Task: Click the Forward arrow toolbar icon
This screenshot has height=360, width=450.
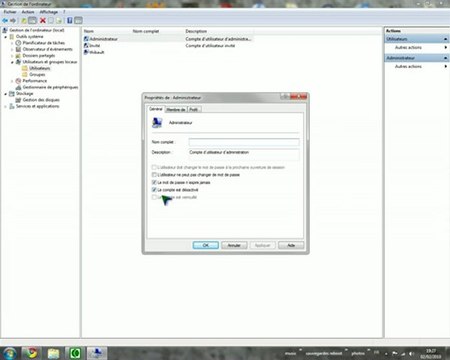Action: click(13, 21)
